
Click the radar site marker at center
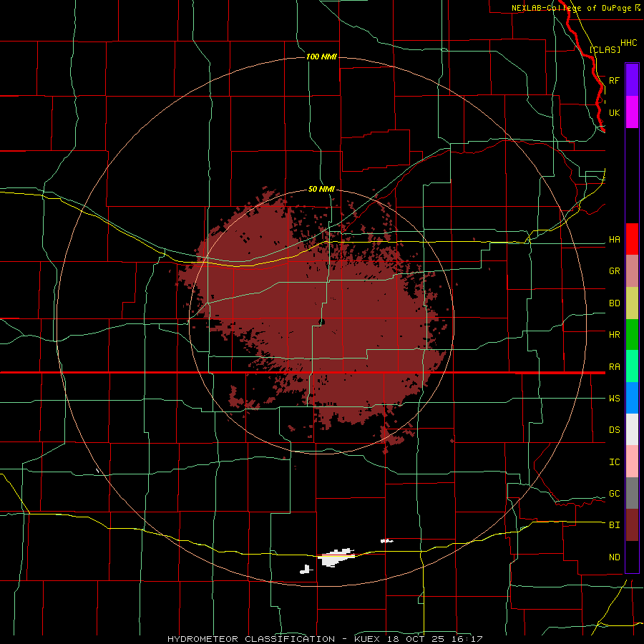pyautogui.click(x=321, y=321)
